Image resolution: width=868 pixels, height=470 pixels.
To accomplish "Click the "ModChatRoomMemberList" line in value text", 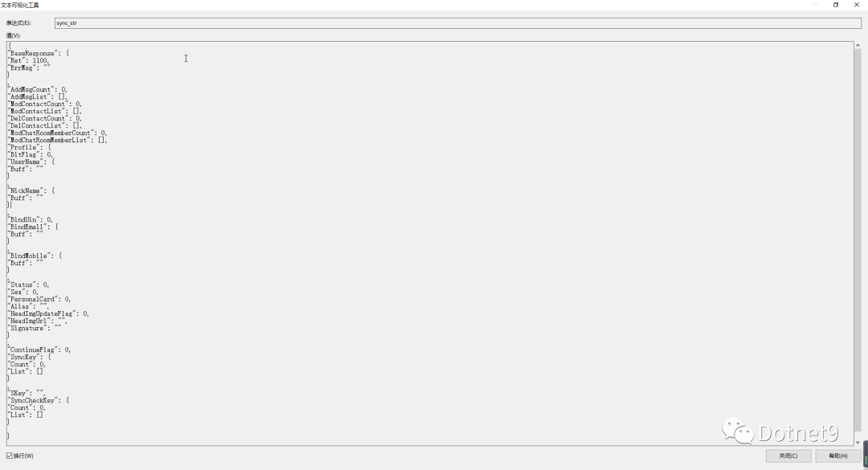I will (58, 140).
